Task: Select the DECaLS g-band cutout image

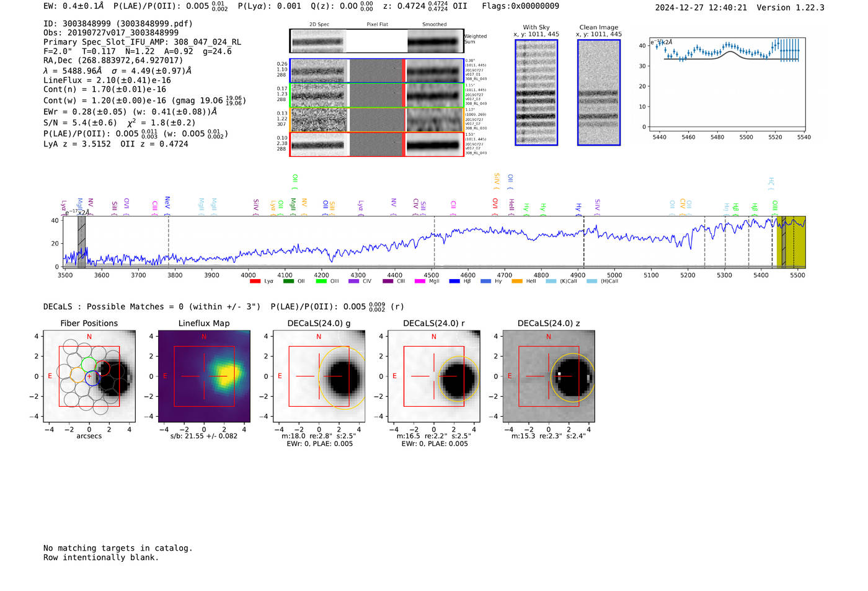Action: [x=319, y=376]
